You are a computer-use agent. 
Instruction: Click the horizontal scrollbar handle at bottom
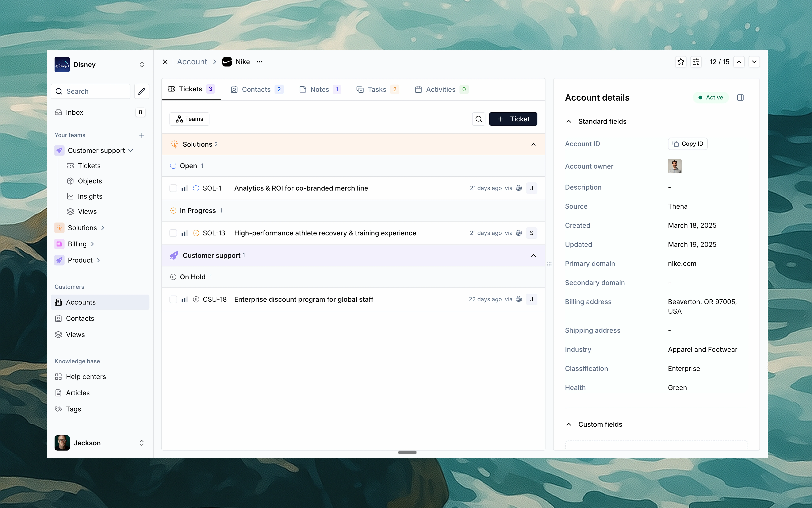[407, 453]
